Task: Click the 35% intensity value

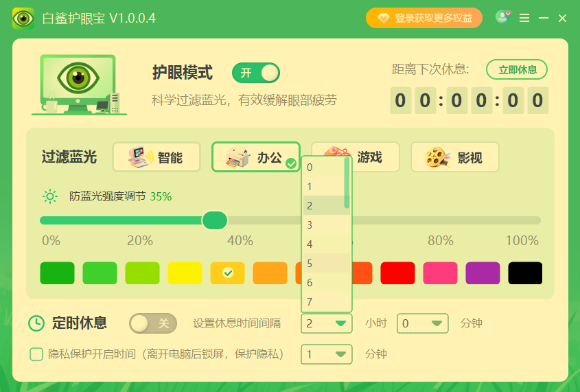Action: tap(161, 196)
